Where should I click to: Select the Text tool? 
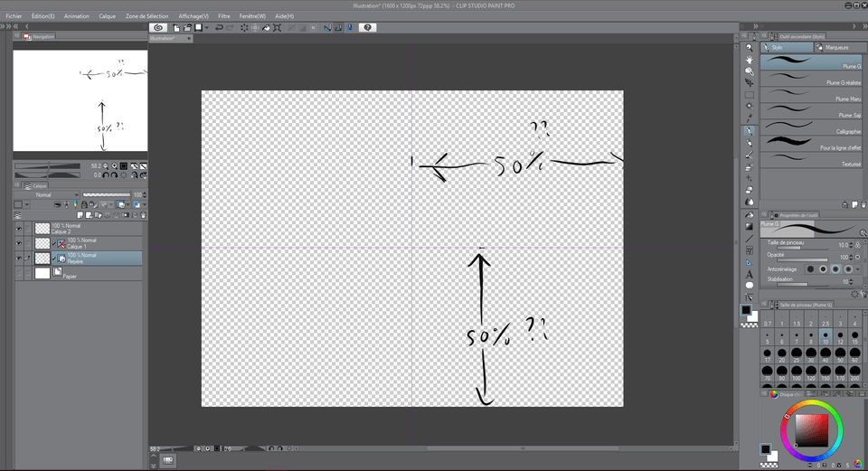(750, 274)
